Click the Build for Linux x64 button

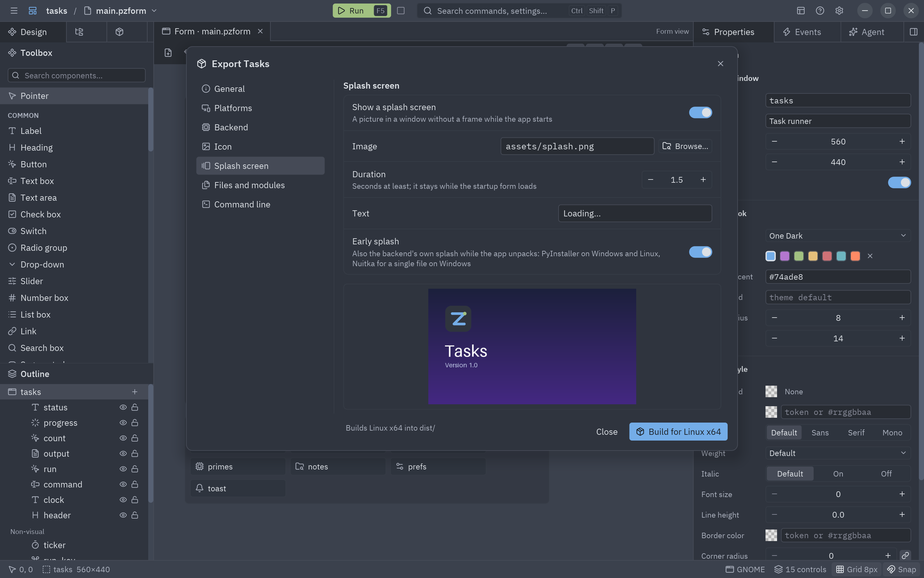[x=678, y=432]
